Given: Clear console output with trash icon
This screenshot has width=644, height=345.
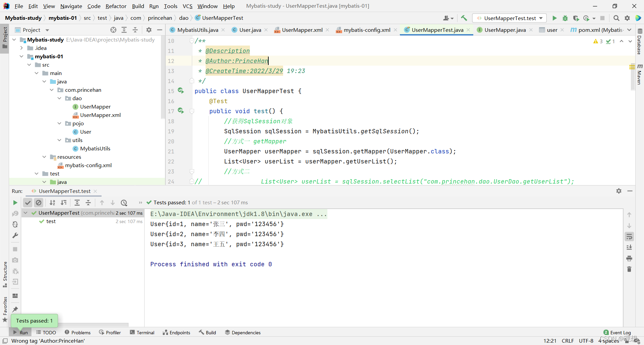Looking at the screenshot, I should point(629,269).
